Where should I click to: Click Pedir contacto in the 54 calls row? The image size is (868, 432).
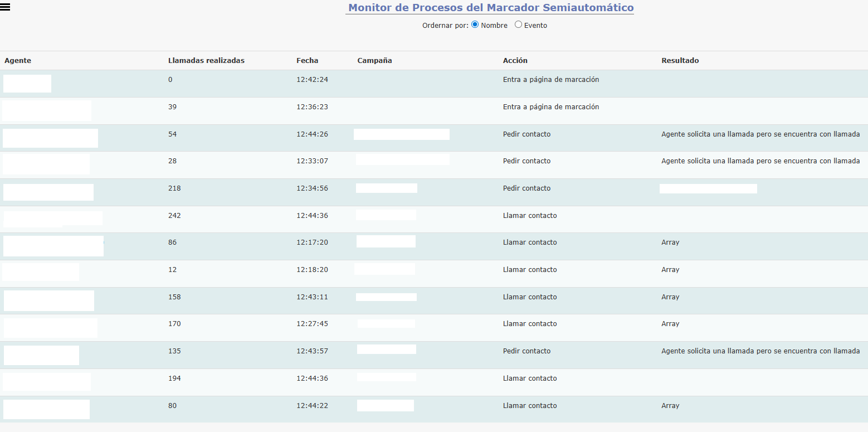pyautogui.click(x=526, y=134)
